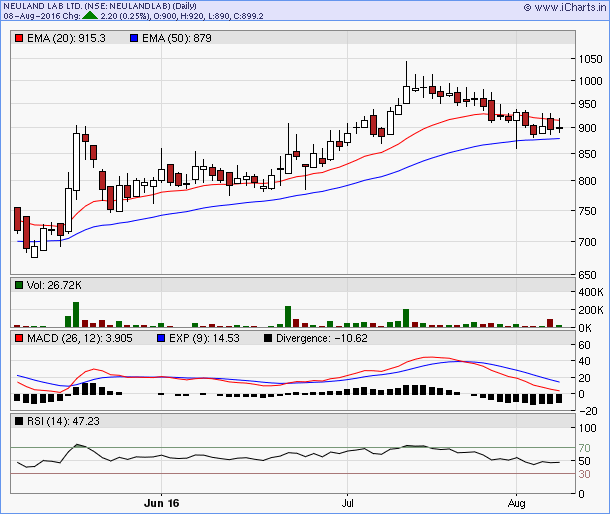Click the -20 MACD axis label
Viewport: 610px width, 514px height.
pos(588,411)
